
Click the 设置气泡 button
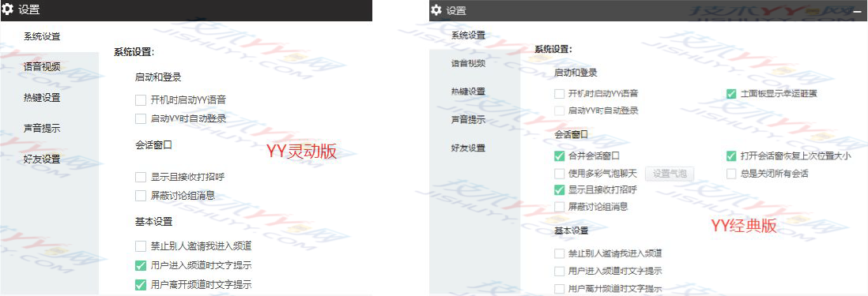pos(670,174)
